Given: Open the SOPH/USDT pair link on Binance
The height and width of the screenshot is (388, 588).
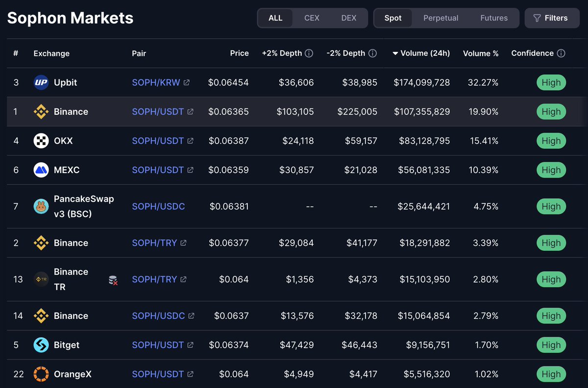Looking at the screenshot, I should (x=158, y=111).
